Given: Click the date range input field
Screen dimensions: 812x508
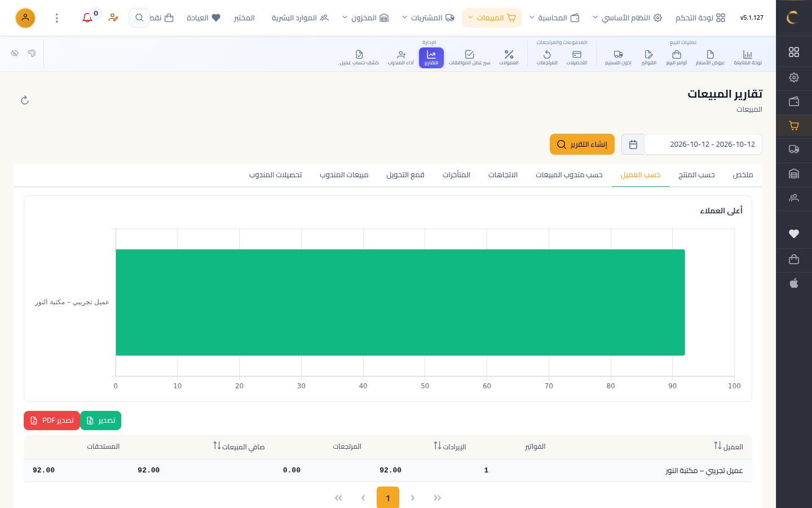Looking at the screenshot, I should (x=703, y=144).
